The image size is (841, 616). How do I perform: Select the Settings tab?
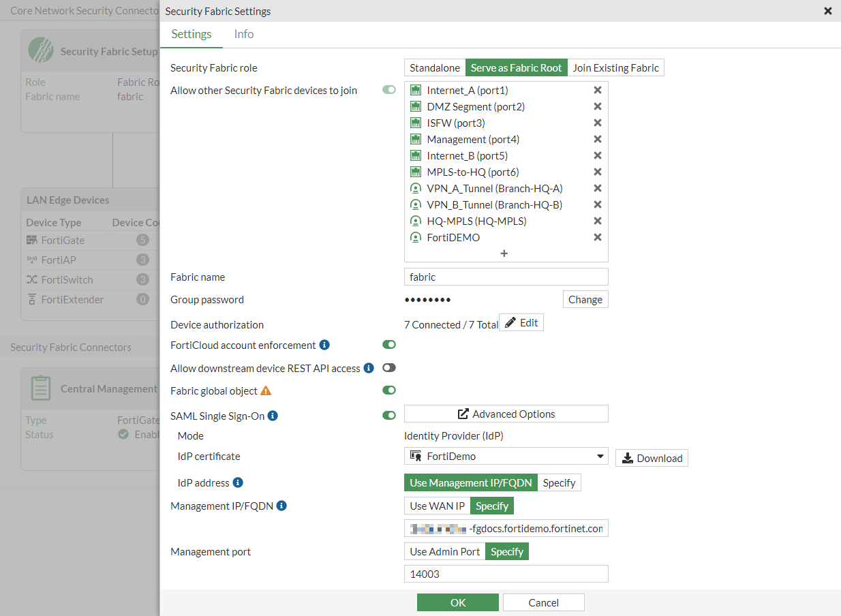point(192,34)
